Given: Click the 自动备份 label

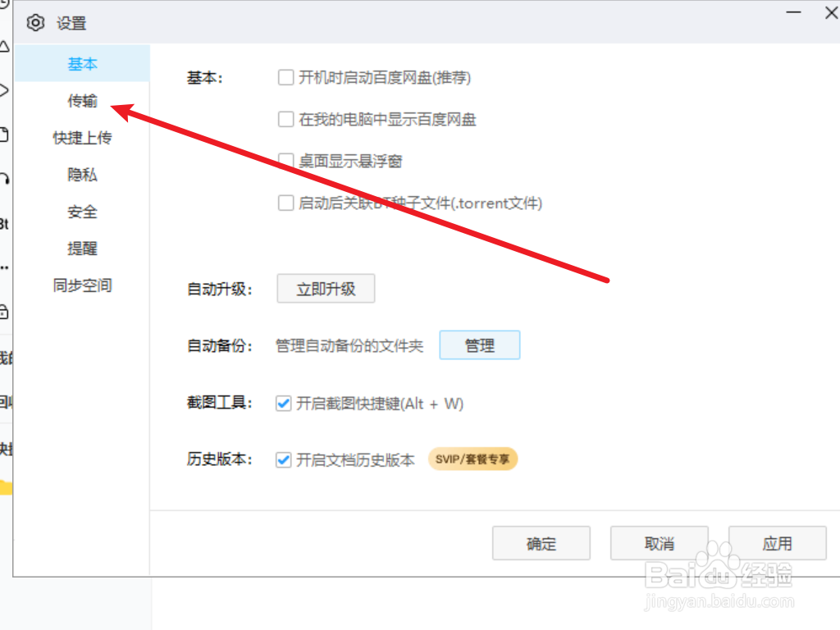Looking at the screenshot, I should tap(220, 345).
